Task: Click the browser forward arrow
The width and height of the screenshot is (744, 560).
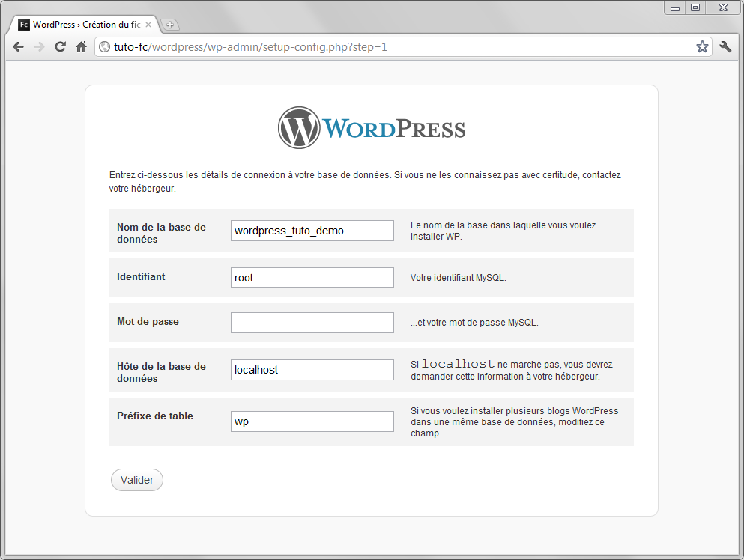Action: pyautogui.click(x=40, y=47)
